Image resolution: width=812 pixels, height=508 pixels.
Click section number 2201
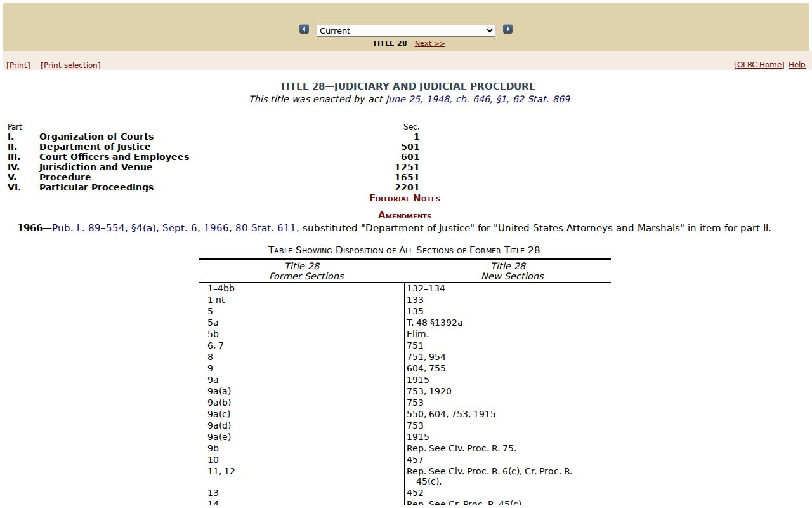pyautogui.click(x=407, y=187)
